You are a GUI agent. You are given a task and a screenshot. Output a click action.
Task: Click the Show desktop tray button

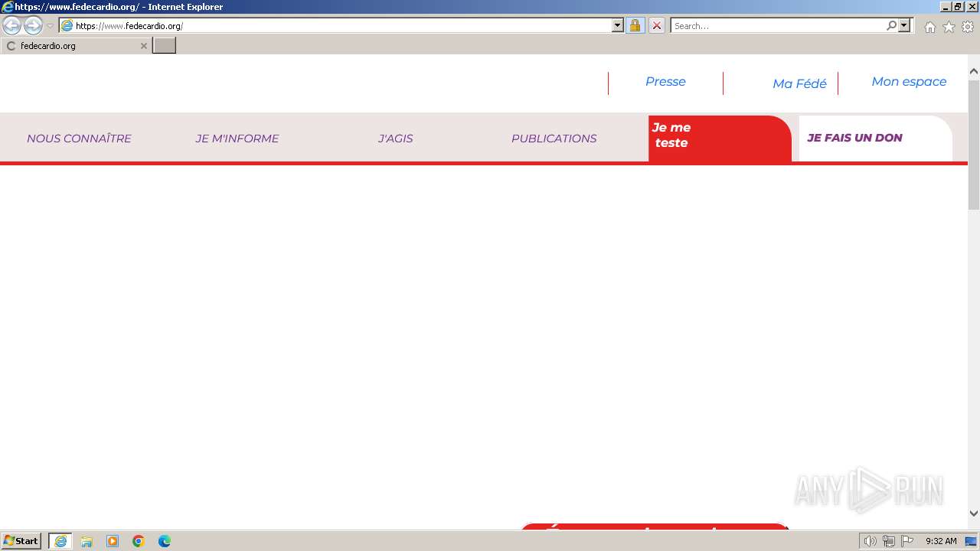pos(972,541)
